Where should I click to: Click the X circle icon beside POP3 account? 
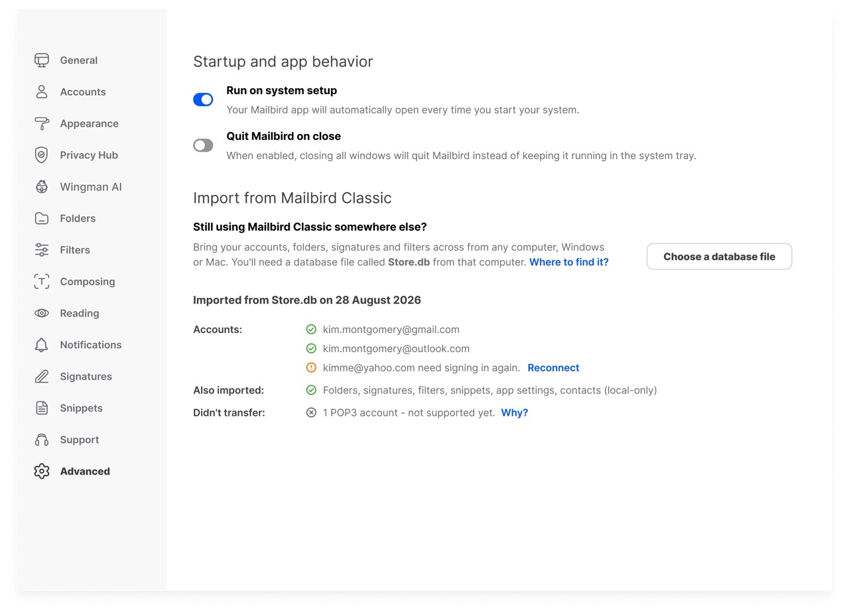(x=311, y=413)
